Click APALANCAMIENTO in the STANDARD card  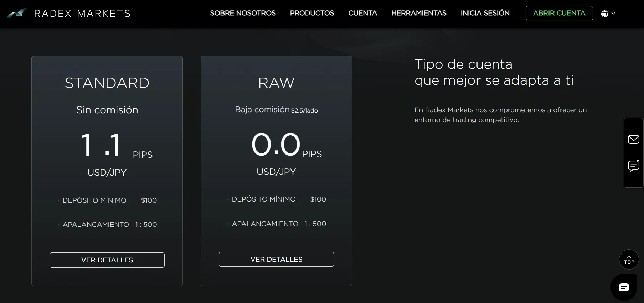(x=96, y=225)
